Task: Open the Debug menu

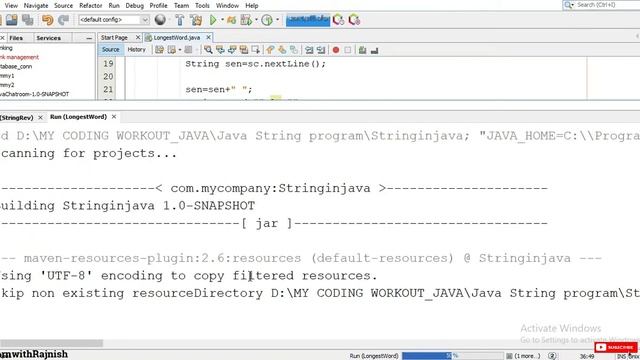Action: coord(134,6)
